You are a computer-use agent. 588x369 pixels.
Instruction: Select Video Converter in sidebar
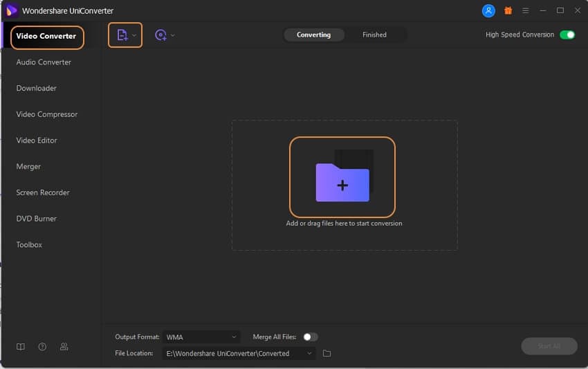[47, 37]
